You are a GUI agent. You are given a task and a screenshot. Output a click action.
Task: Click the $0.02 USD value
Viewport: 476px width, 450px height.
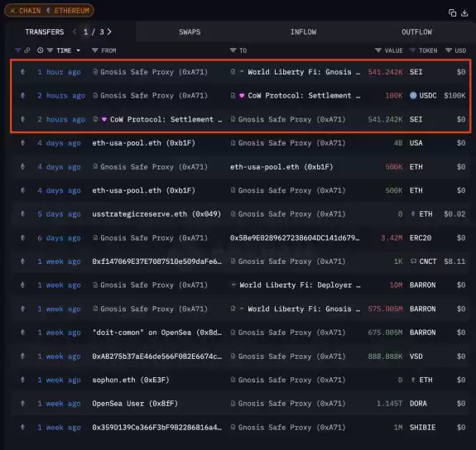pos(454,214)
